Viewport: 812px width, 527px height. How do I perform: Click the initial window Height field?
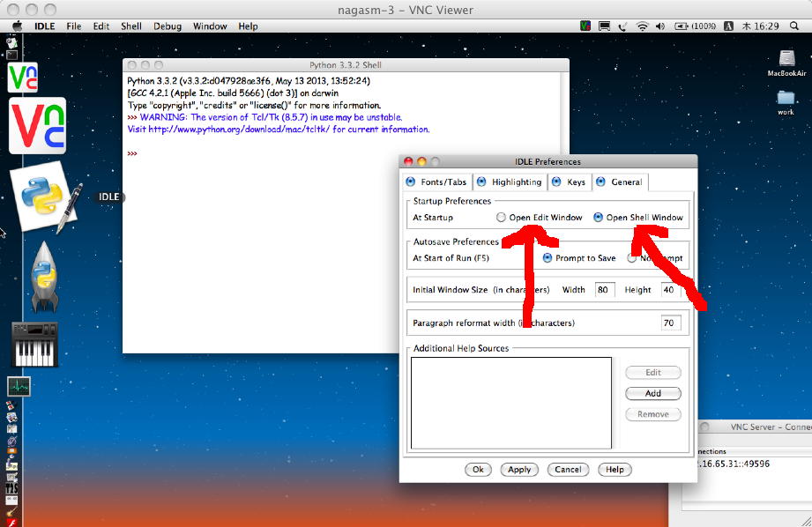point(670,290)
